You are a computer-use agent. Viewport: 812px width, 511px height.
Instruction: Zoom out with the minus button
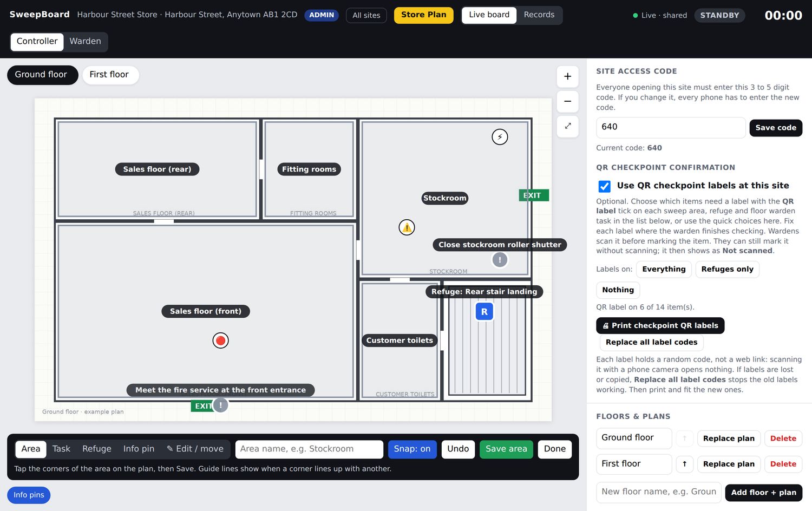[567, 101]
